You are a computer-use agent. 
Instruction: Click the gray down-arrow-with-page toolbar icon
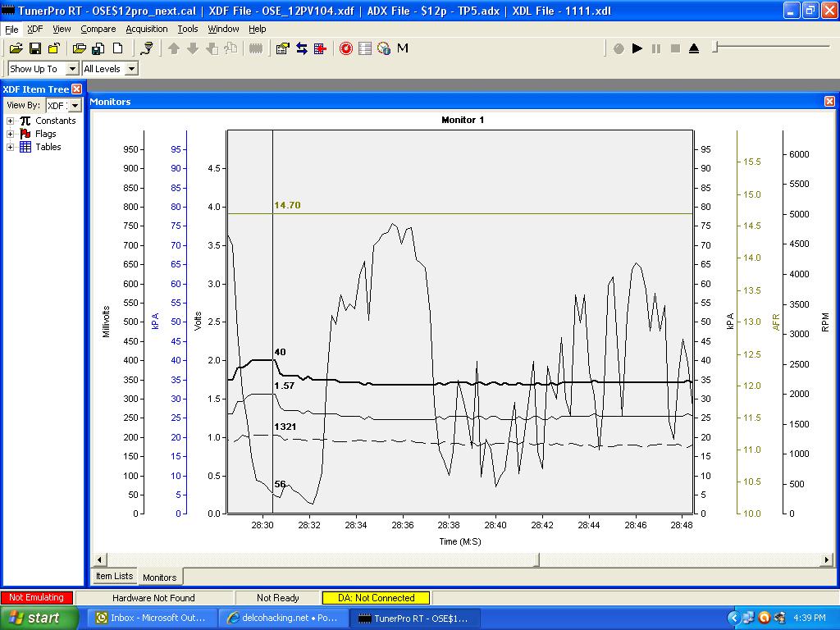(212, 48)
